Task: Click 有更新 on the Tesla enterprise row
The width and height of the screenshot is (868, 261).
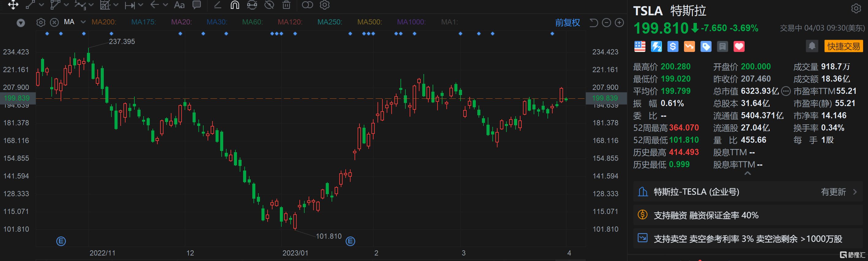Action: (833, 192)
